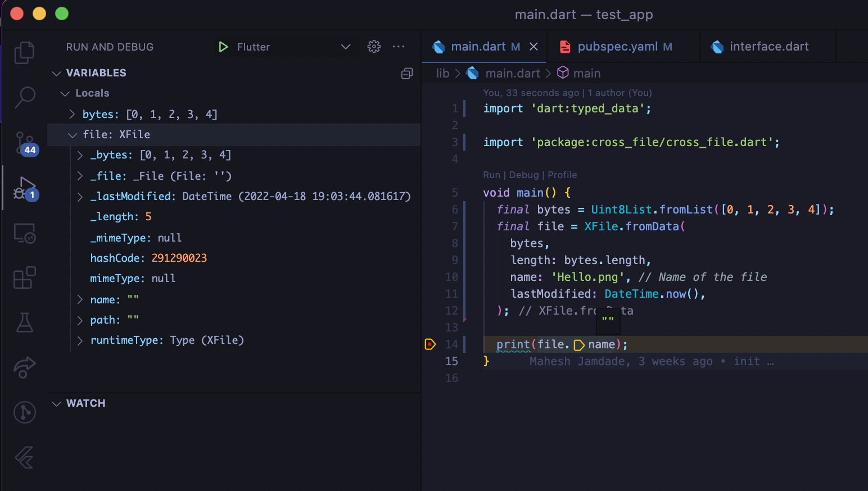The height and width of the screenshot is (491, 868).
Task: Expand the runtimeType variable entry
Action: pos(79,340)
